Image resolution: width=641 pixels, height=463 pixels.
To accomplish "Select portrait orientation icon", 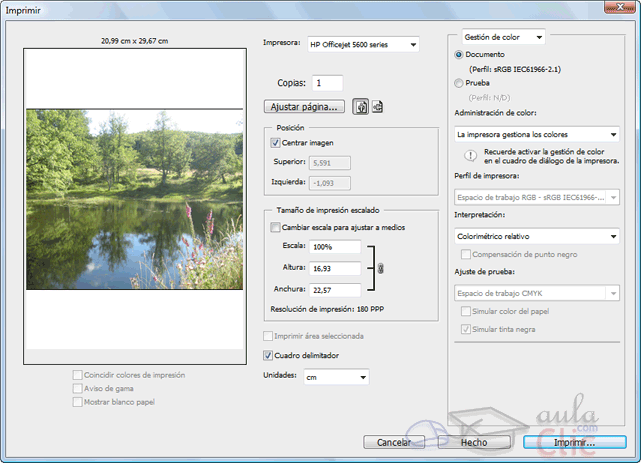I will pos(361,107).
